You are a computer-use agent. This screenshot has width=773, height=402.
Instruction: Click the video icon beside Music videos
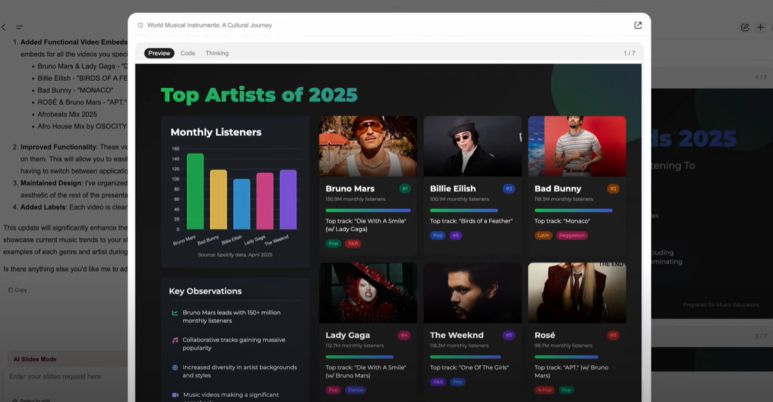175,395
